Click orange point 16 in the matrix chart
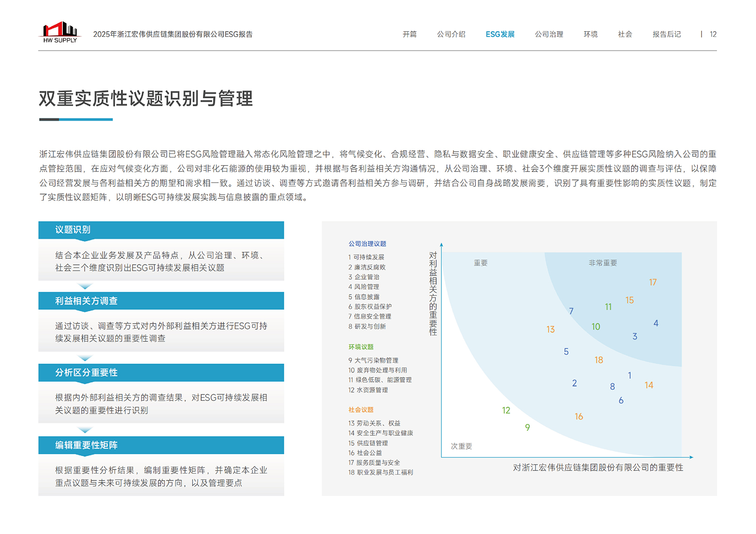Viewport: 756px width, 534px height. point(579,416)
